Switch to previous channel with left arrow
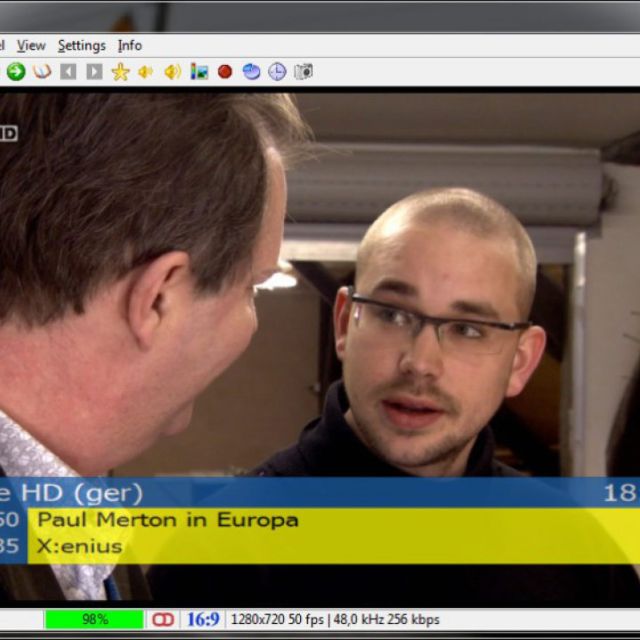This screenshot has width=640, height=640. pyautogui.click(x=68, y=72)
